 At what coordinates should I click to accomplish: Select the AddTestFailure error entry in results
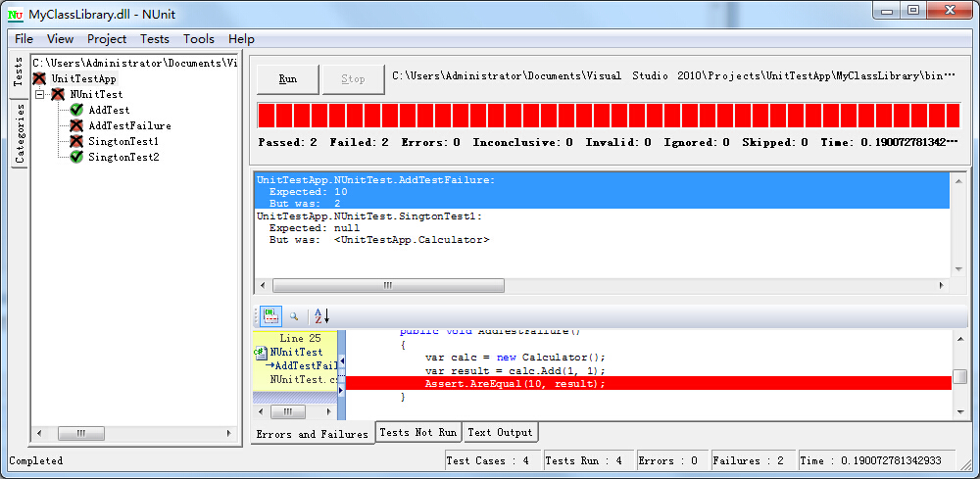tap(603, 192)
